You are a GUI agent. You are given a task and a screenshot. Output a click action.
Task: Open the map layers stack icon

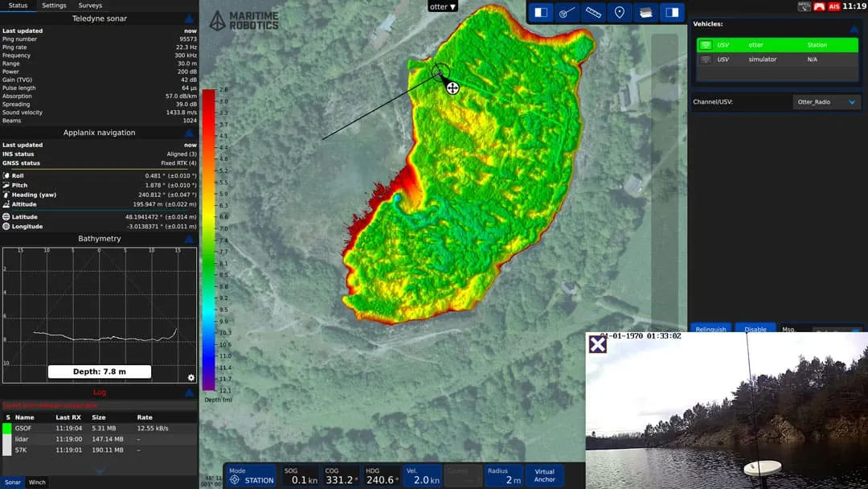(645, 13)
